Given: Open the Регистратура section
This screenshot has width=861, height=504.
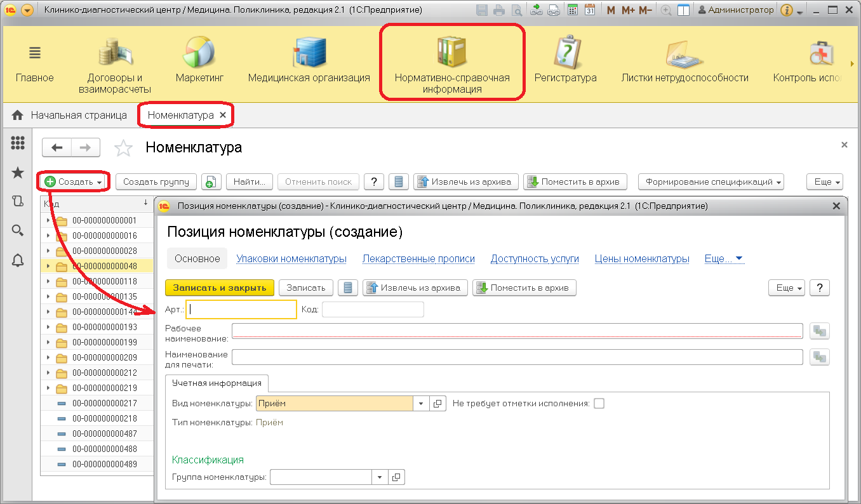Looking at the screenshot, I should click(x=565, y=60).
